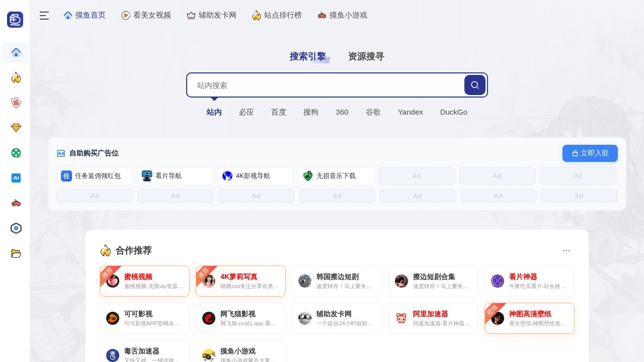Select the 站内 search engine option
This screenshot has width=644, height=362.
point(214,112)
